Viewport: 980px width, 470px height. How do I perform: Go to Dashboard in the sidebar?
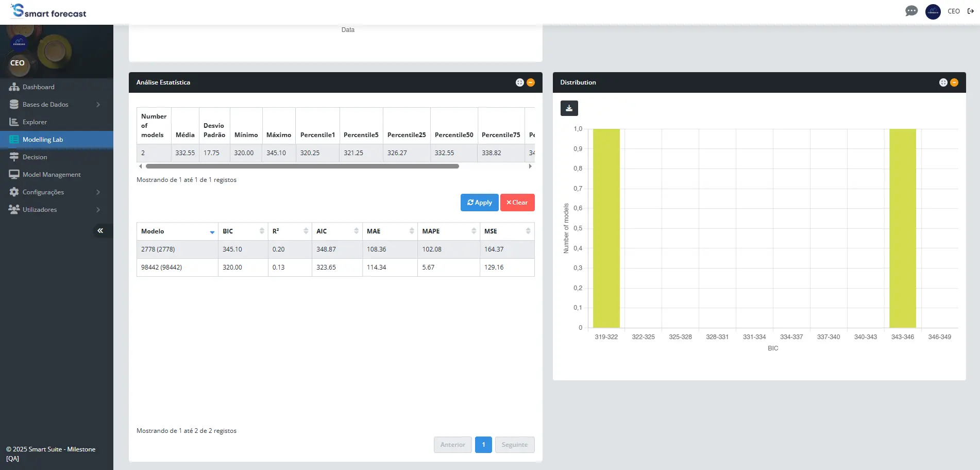[39, 87]
